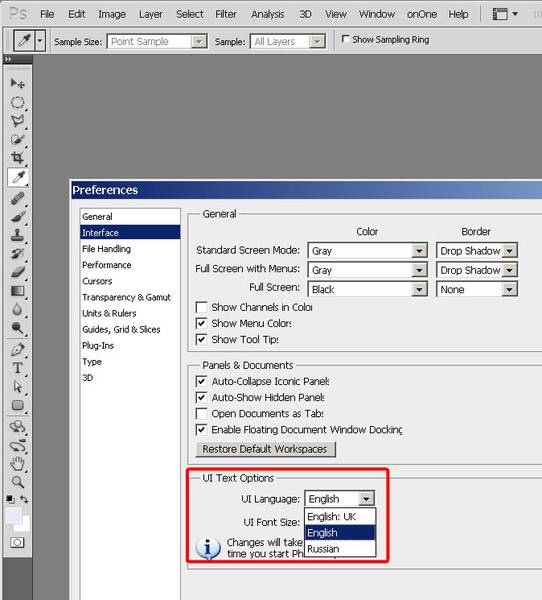
Task: Choose Russian from language list
Action: [340, 549]
